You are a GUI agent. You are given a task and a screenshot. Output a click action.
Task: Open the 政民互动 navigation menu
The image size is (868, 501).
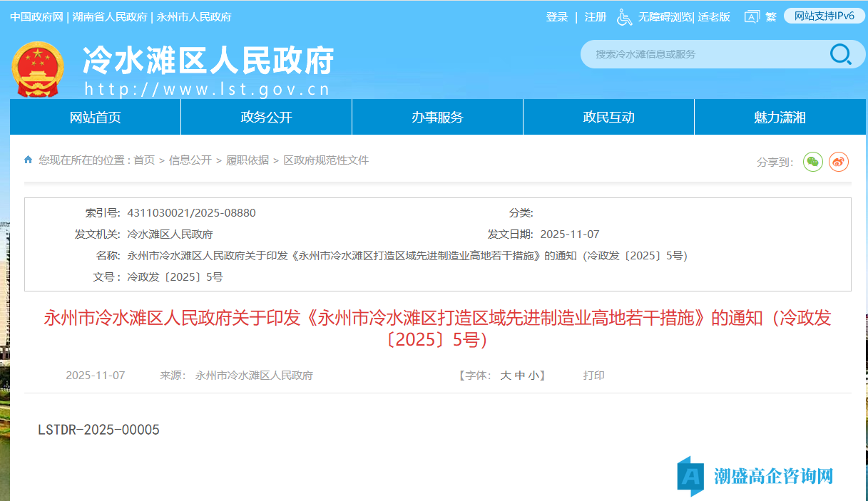[608, 117]
